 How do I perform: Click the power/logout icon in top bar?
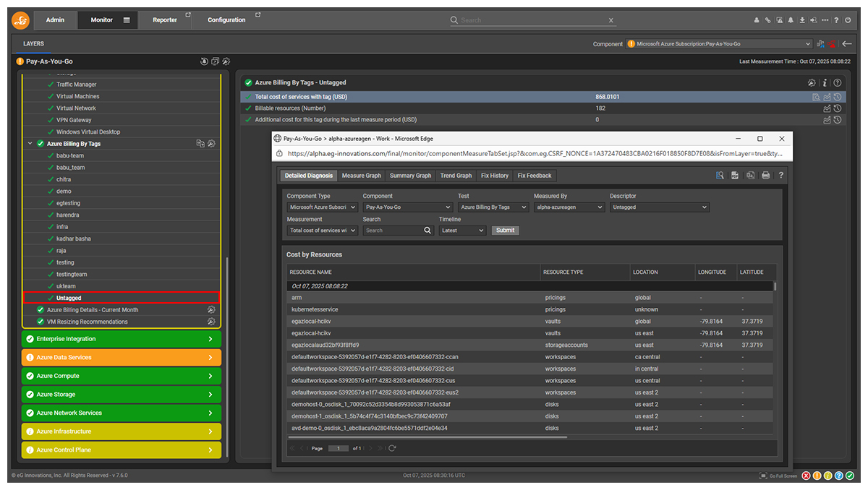(x=848, y=20)
